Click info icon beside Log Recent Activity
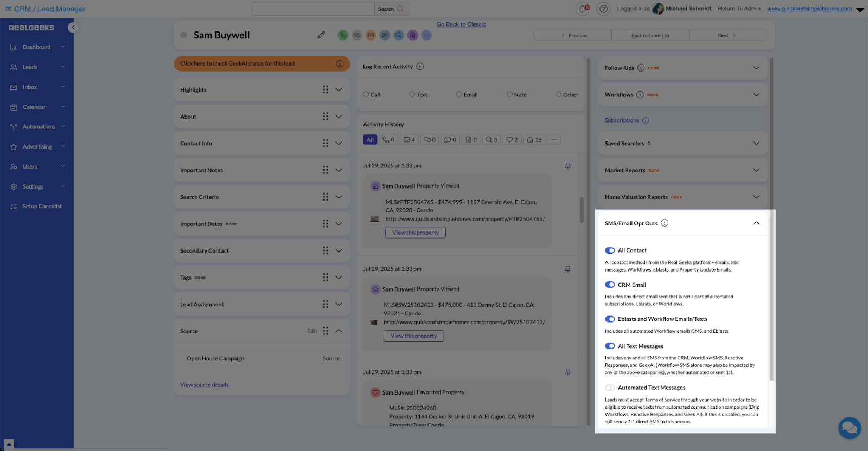 (420, 67)
